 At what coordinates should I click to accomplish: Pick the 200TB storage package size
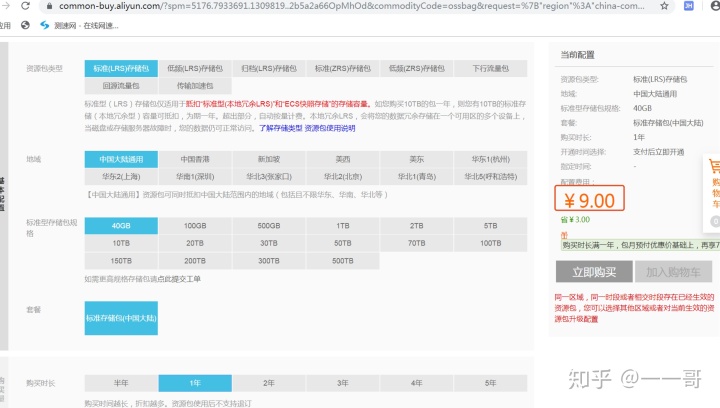click(195, 261)
